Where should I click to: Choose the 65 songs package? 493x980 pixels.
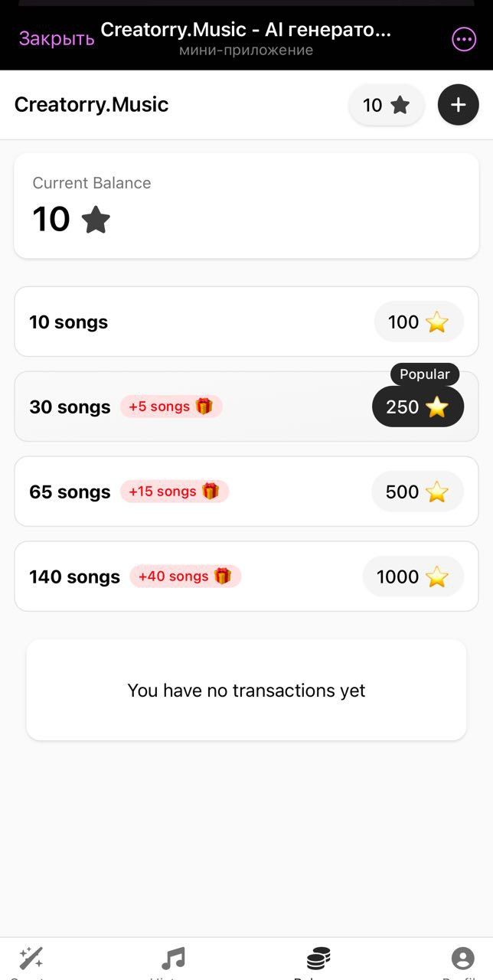click(246, 491)
